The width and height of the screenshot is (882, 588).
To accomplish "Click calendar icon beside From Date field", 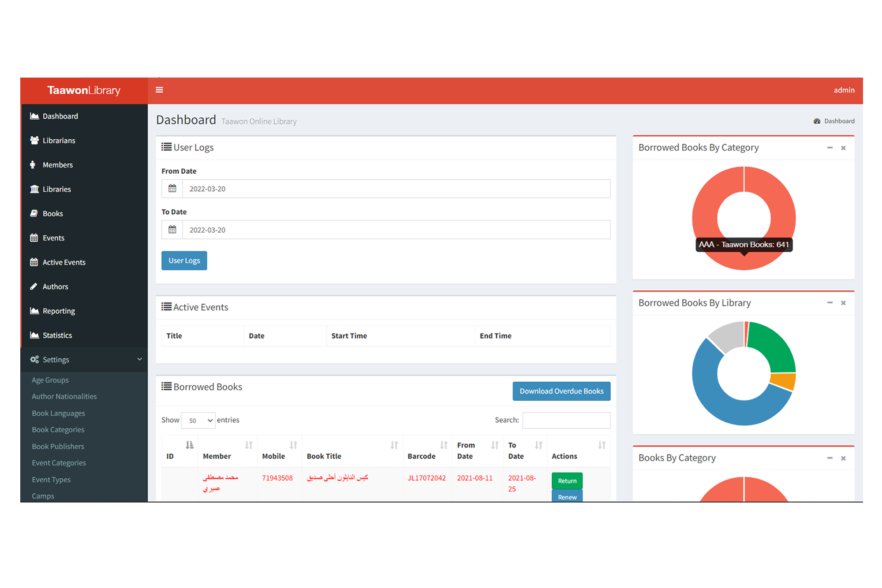I will 172,189.
